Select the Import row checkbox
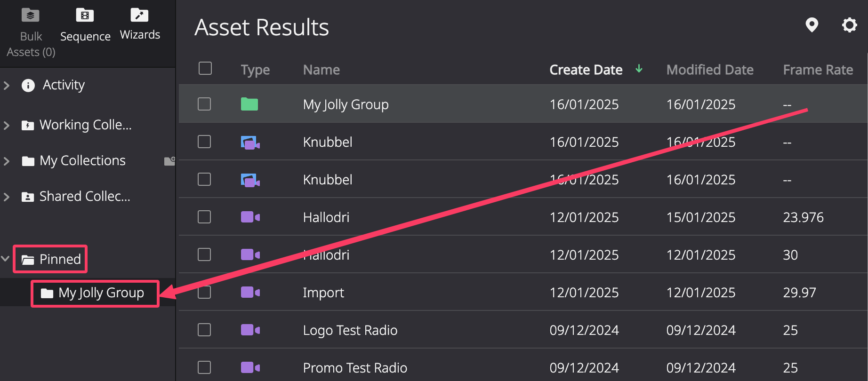This screenshot has height=381, width=868. [204, 292]
